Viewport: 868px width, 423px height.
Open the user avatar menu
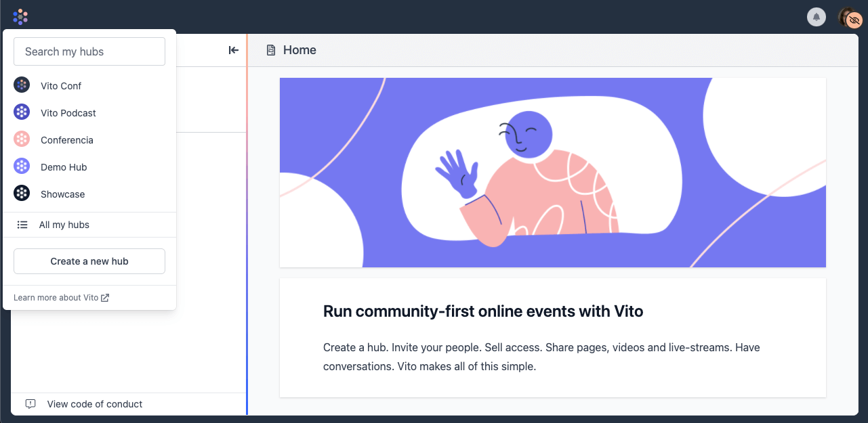click(x=849, y=18)
